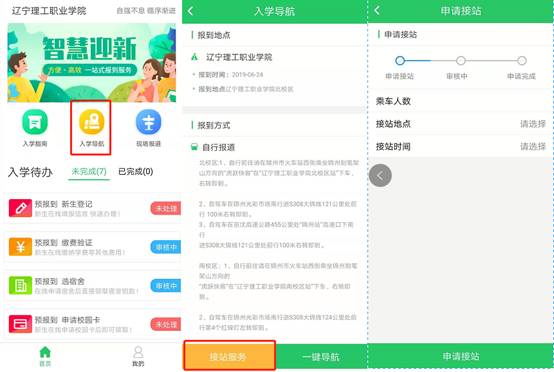Go back from the 入学导航 screen
554x372 pixels.
click(x=190, y=11)
